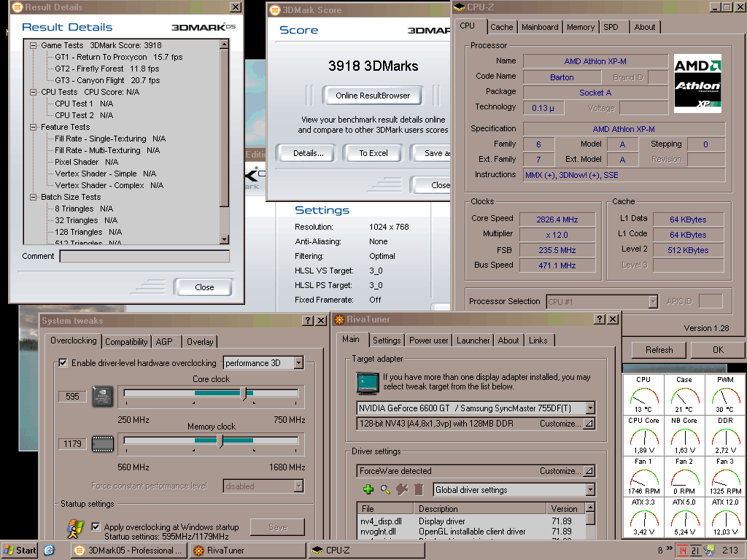
Task: Click the monitor icon in Target adapter
Action: (x=367, y=382)
